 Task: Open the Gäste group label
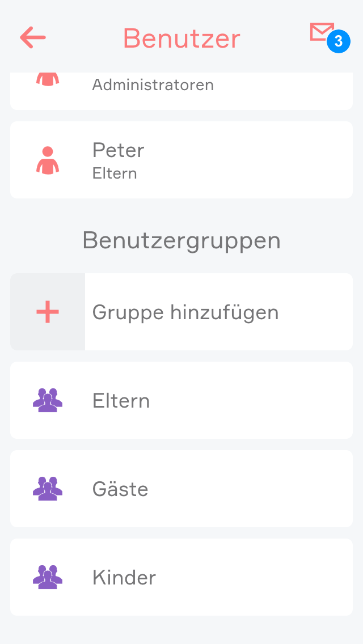[x=120, y=489]
